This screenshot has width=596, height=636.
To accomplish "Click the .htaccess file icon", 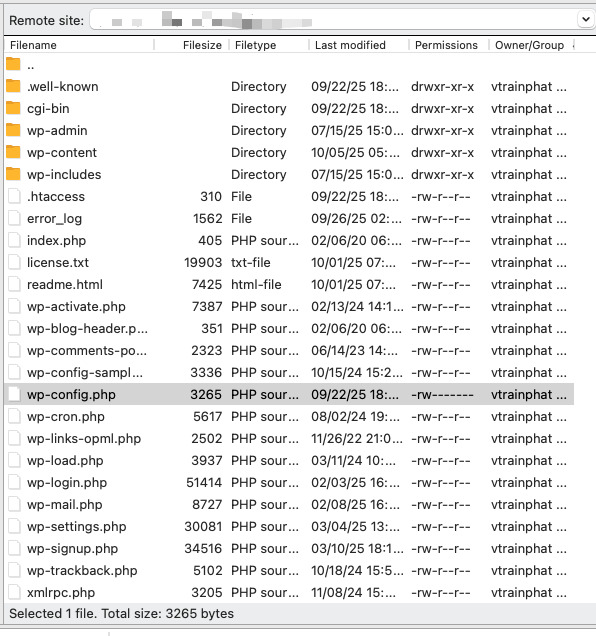I will pos(15,196).
